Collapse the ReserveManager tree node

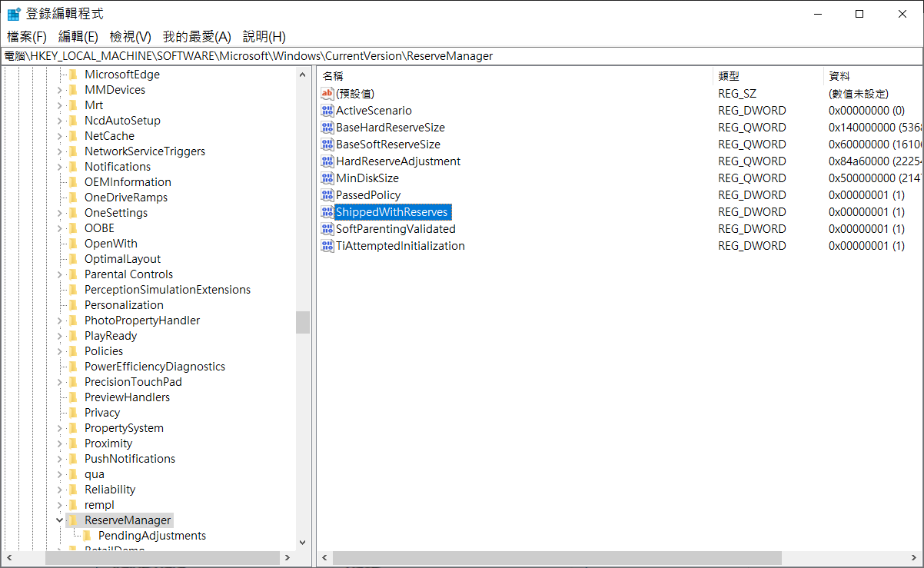pos(59,520)
